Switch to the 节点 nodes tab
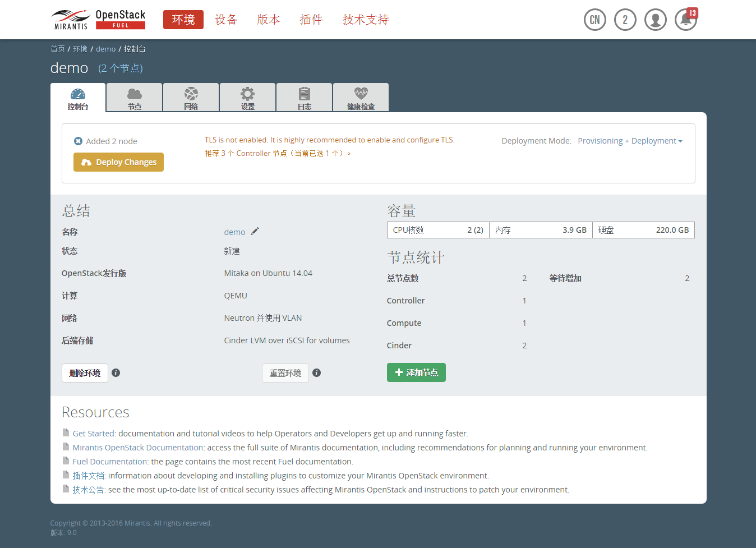Screen dimensions: 756x548 click(x=135, y=98)
